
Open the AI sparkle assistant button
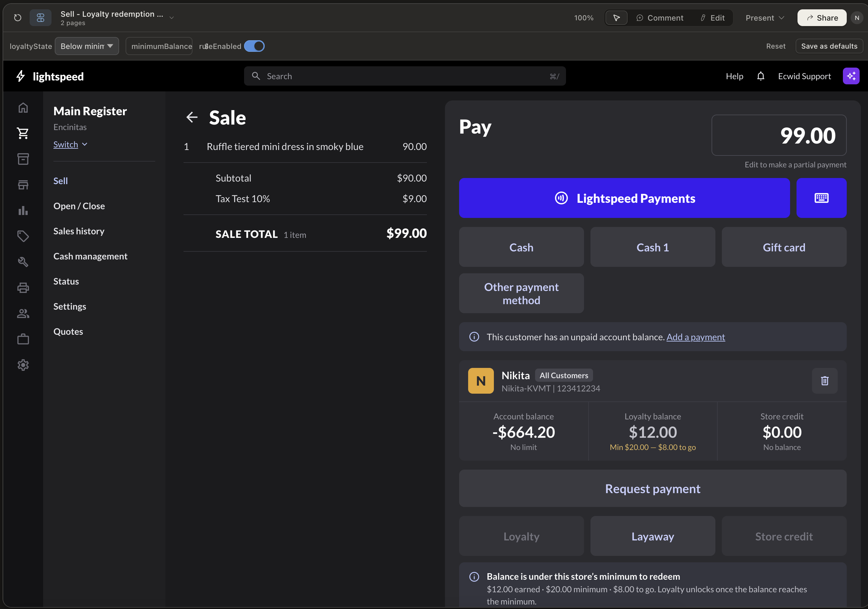pos(851,76)
